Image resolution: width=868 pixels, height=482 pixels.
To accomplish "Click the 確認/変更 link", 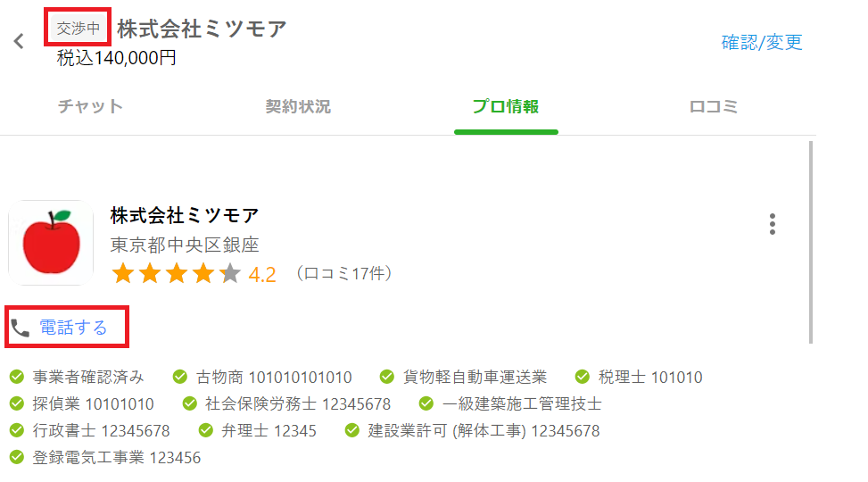I will [762, 42].
